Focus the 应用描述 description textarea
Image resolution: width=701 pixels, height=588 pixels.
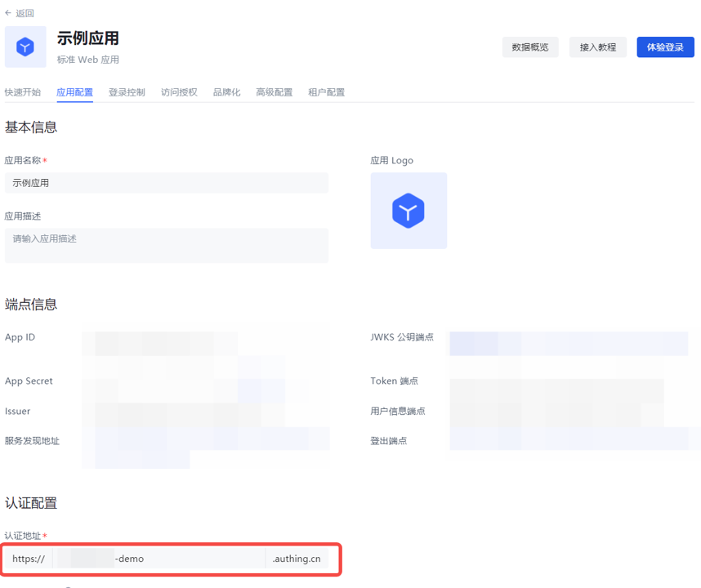166,245
